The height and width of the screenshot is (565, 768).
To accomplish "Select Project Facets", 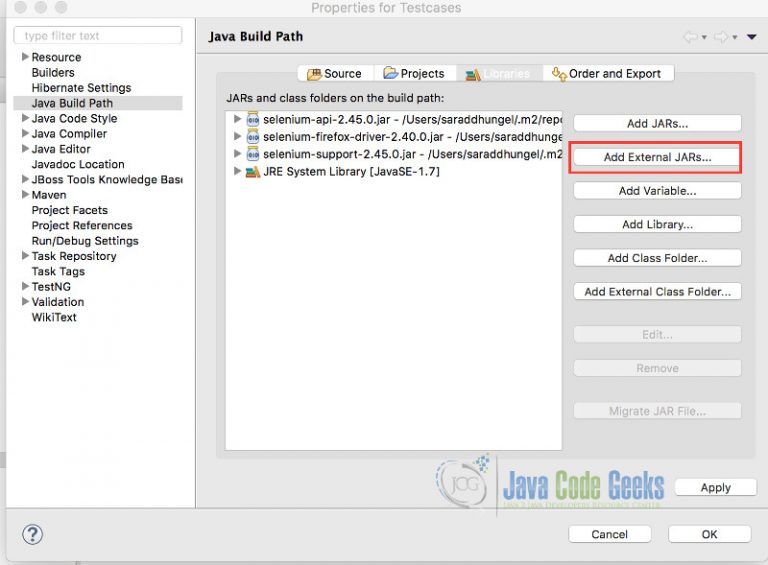I will pyautogui.click(x=70, y=210).
